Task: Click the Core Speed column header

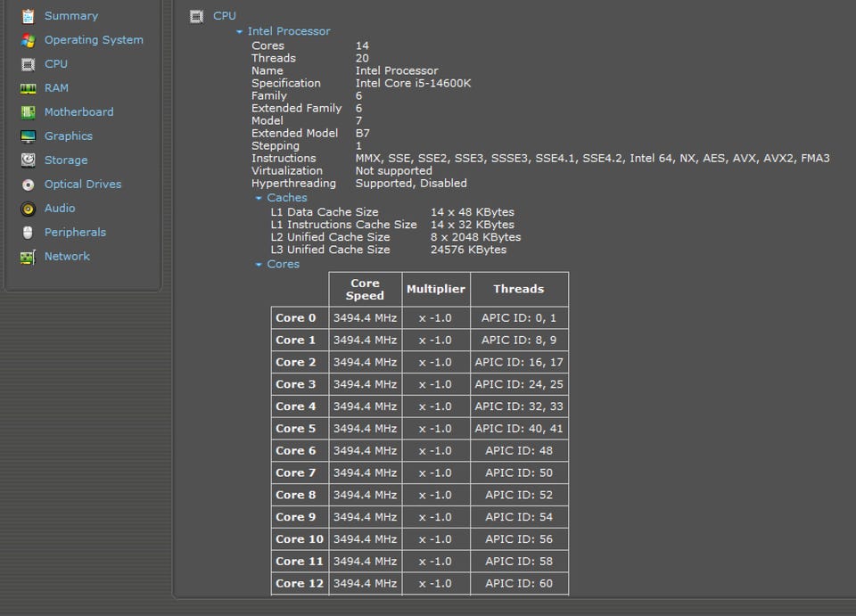Action: click(365, 289)
